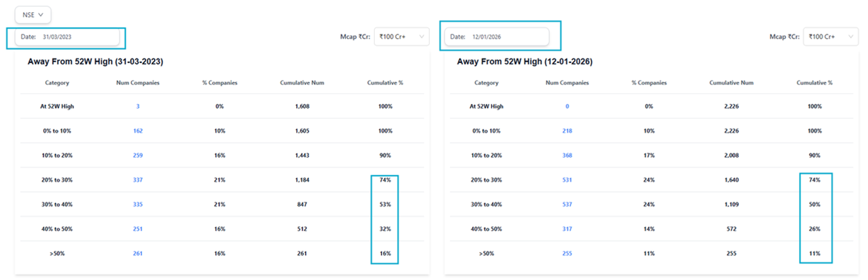
Task: Open the 261 link in >50% row
Action: [138, 253]
